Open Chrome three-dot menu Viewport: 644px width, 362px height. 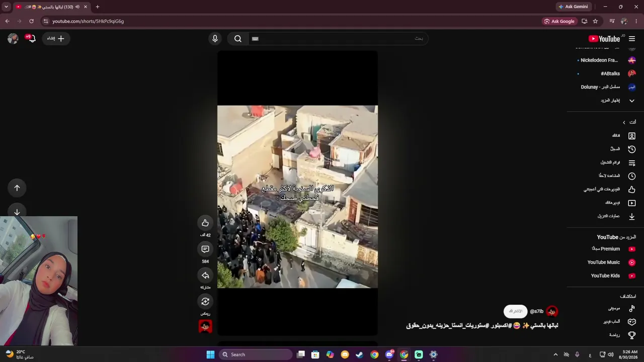point(636,21)
